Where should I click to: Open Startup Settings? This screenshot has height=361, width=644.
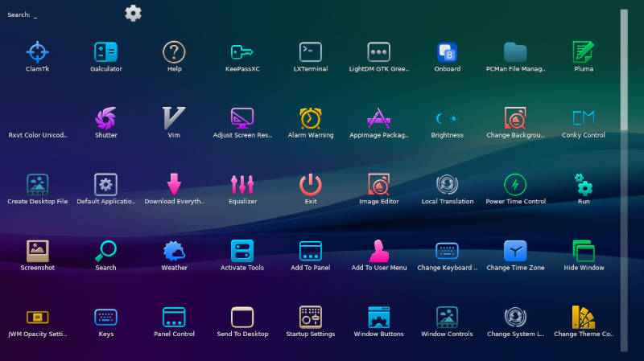click(311, 317)
